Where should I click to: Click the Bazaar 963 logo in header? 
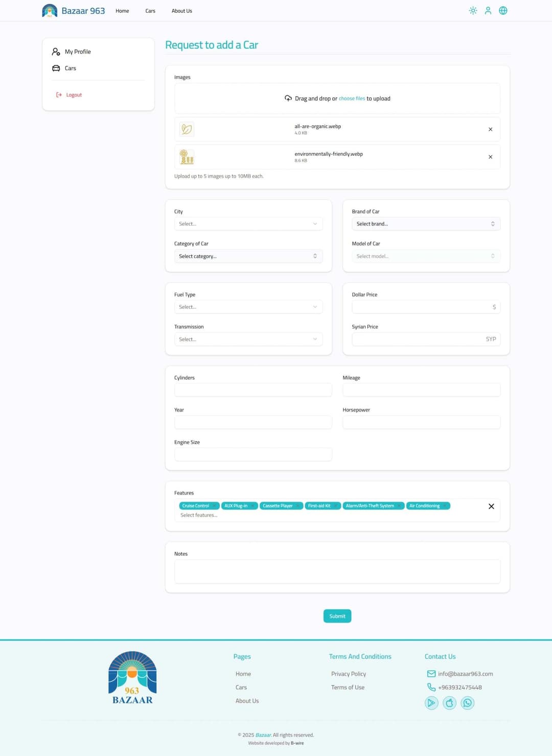tap(74, 11)
